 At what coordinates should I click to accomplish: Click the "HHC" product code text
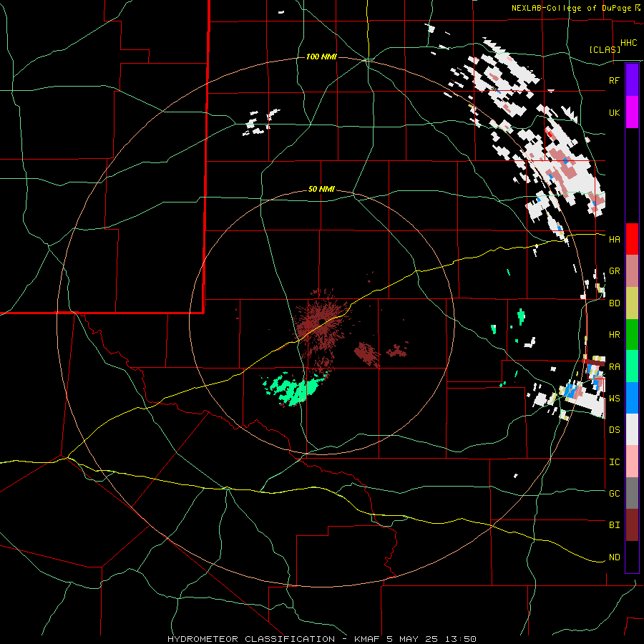point(628,43)
